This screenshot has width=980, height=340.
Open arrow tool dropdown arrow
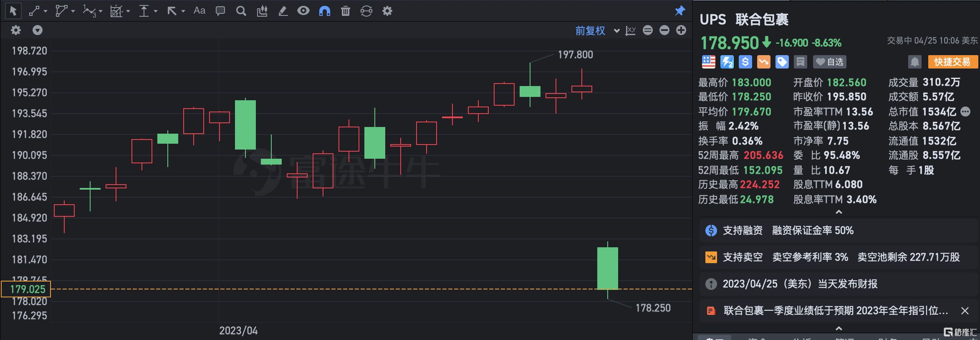click(x=183, y=11)
